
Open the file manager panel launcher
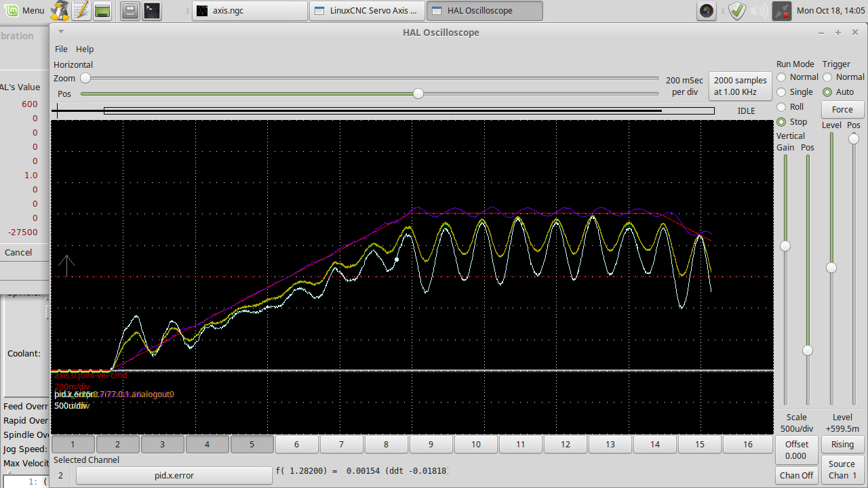[130, 10]
